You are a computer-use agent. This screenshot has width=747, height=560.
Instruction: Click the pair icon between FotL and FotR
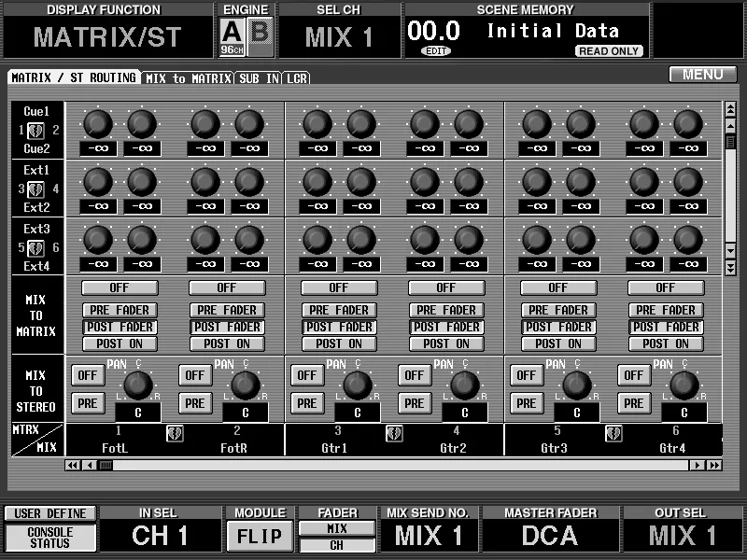[x=175, y=433]
